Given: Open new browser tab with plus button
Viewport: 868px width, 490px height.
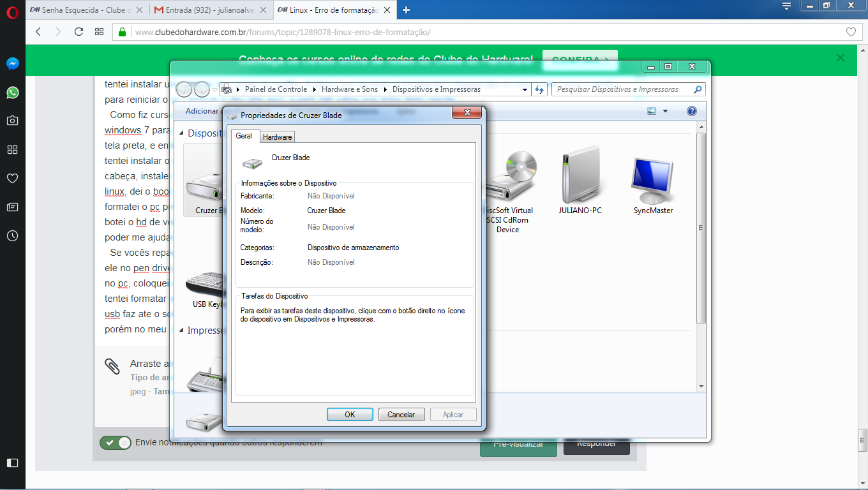Looking at the screenshot, I should tap(407, 10).
